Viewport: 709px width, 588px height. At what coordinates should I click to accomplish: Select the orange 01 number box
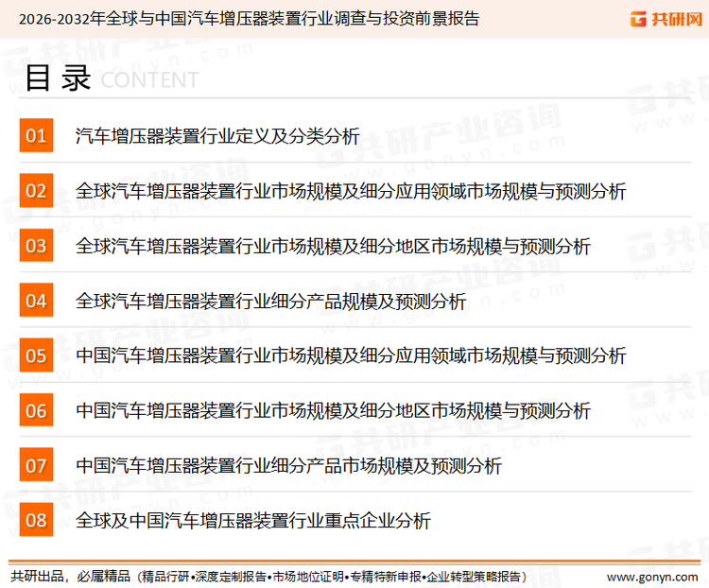36,135
